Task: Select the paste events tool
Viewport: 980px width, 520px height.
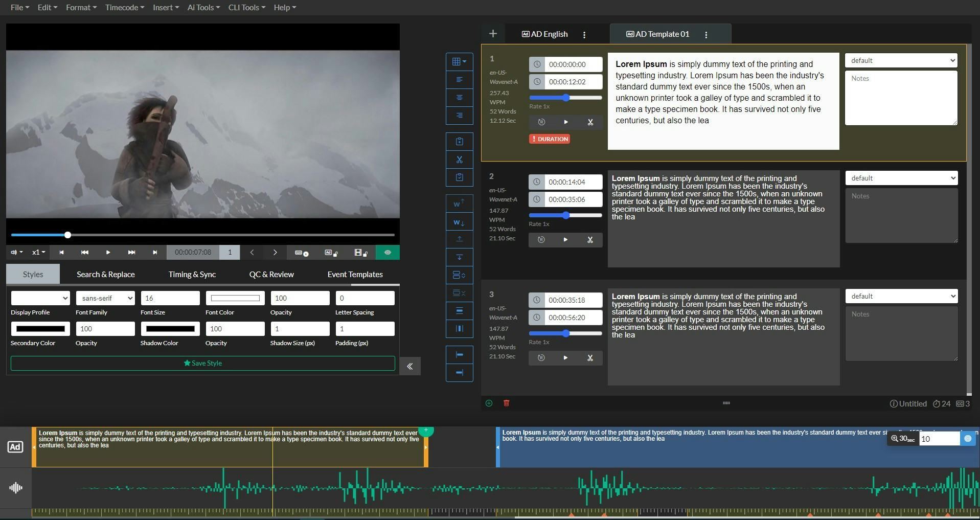Action: [459, 177]
